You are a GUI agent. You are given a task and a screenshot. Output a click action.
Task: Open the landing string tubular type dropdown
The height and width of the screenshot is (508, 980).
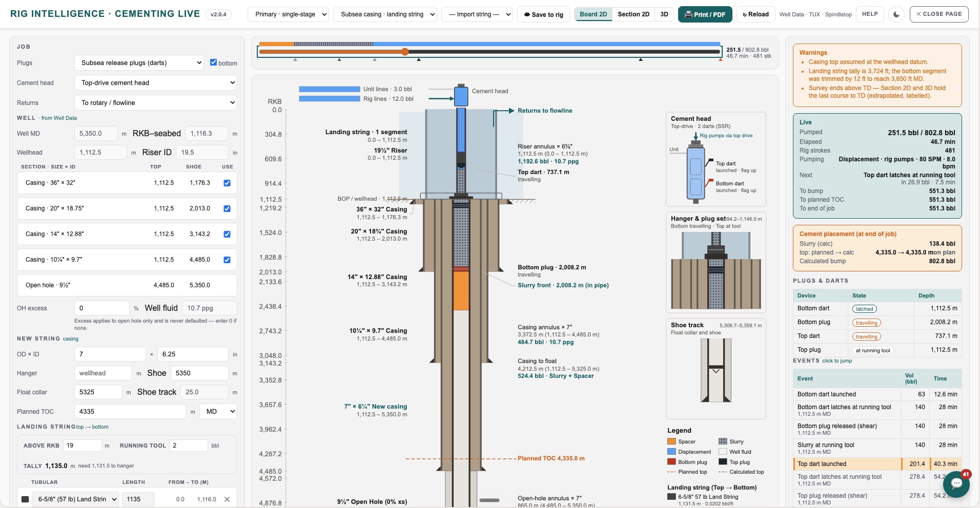(75, 499)
